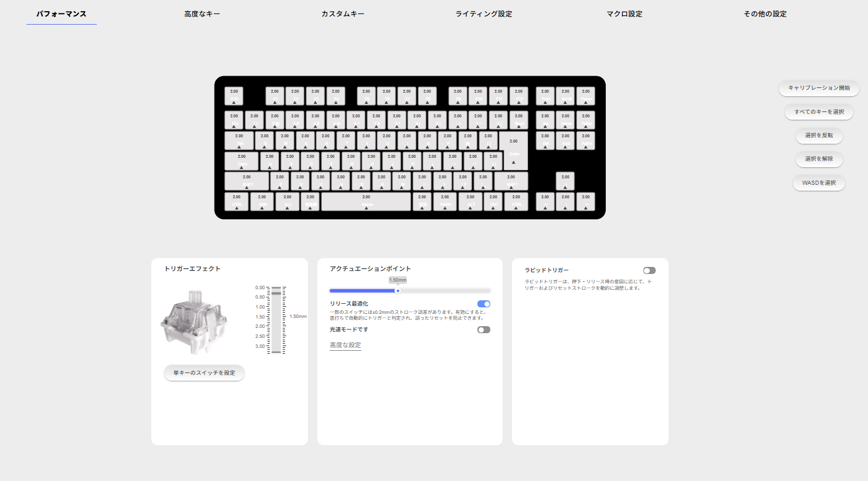Open the 高度な設定 link
The width and height of the screenshot is (868, 481).
[x=345, y=345]
